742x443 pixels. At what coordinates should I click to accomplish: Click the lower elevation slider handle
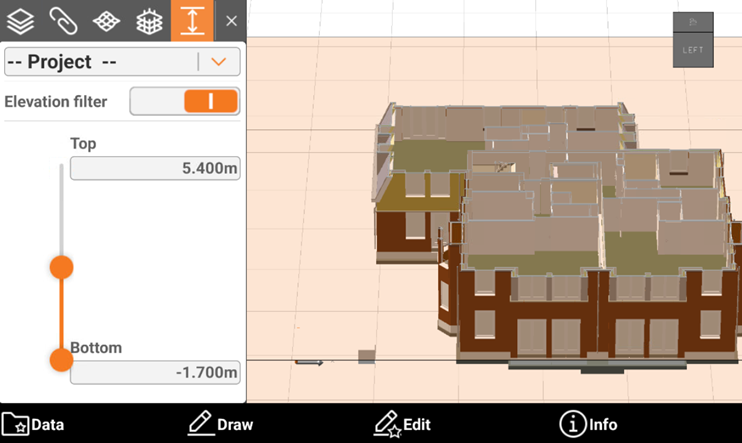point(62,360)
